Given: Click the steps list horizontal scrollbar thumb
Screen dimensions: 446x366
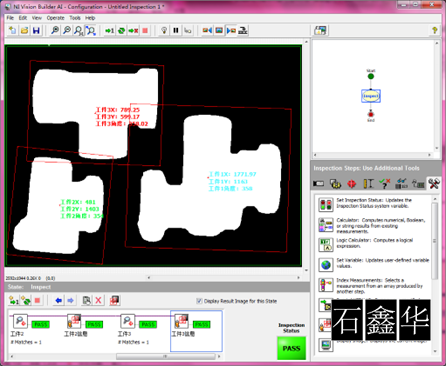Looking at the screenshot, I should click(165, 356).
